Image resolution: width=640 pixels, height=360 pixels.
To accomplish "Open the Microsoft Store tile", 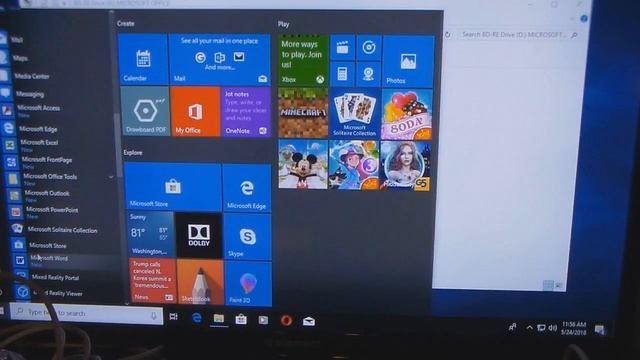I will pos(173,187).
